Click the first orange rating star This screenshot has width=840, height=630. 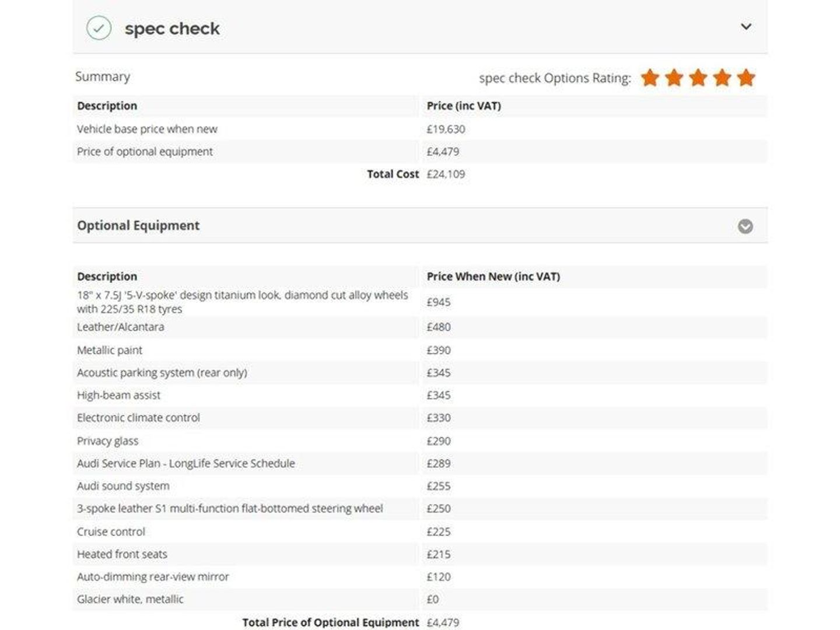[x=650, y=78]
